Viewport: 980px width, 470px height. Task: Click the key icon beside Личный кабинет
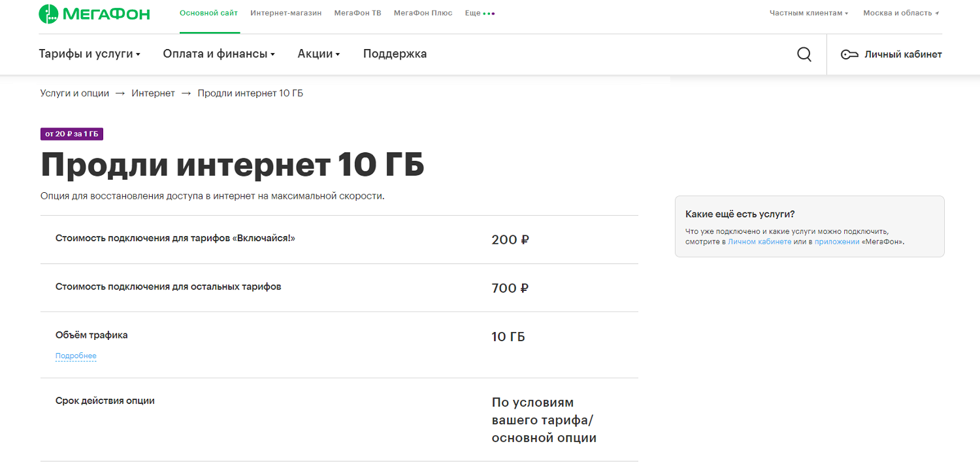pyautogui.click(x=849, y=54)
